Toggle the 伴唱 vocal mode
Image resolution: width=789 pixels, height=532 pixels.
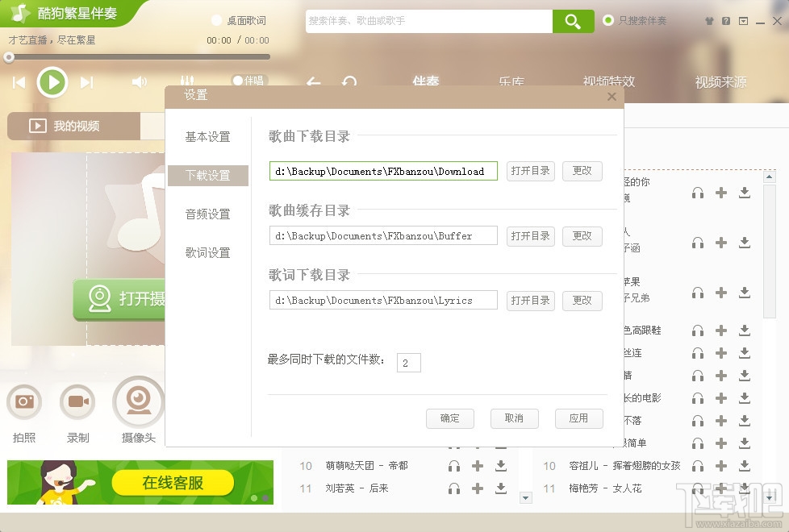pyautogui.click(x=248, y=81)
